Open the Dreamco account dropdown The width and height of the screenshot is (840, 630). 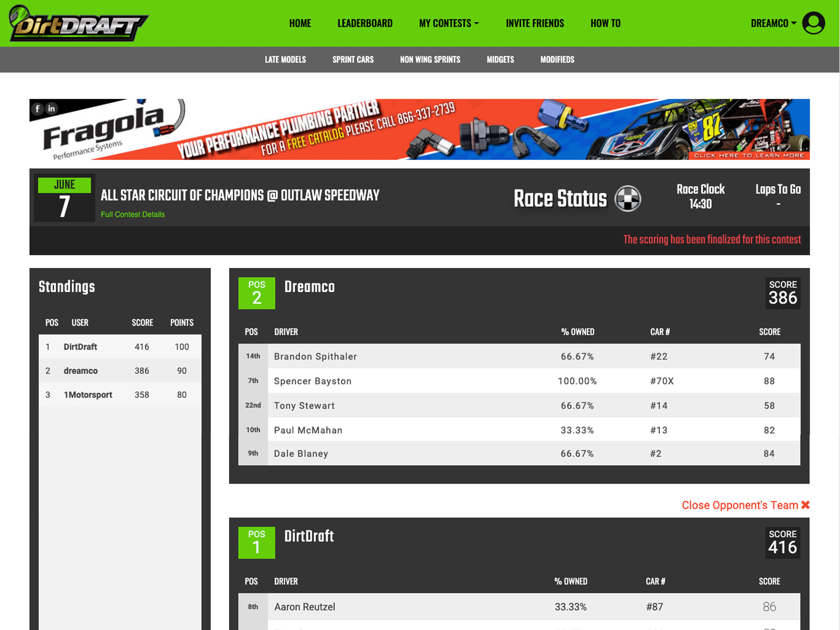(x=774, y=23)
